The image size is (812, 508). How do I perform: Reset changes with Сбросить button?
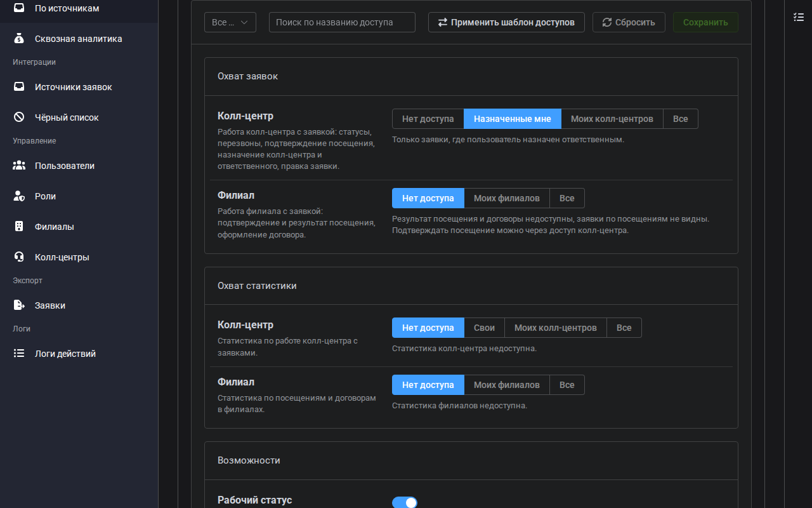point(629,22)
